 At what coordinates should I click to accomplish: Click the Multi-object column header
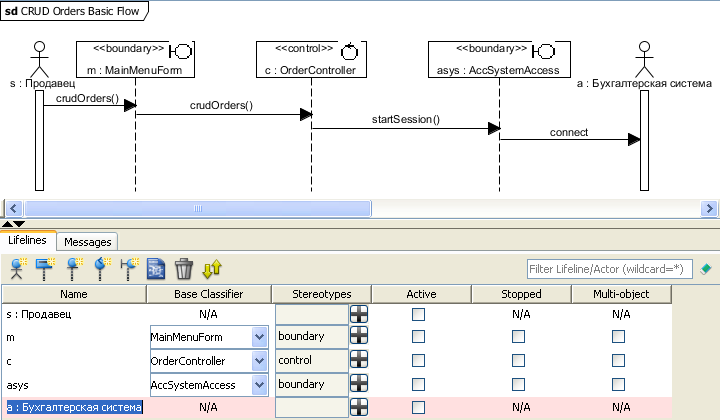point(621,294)
